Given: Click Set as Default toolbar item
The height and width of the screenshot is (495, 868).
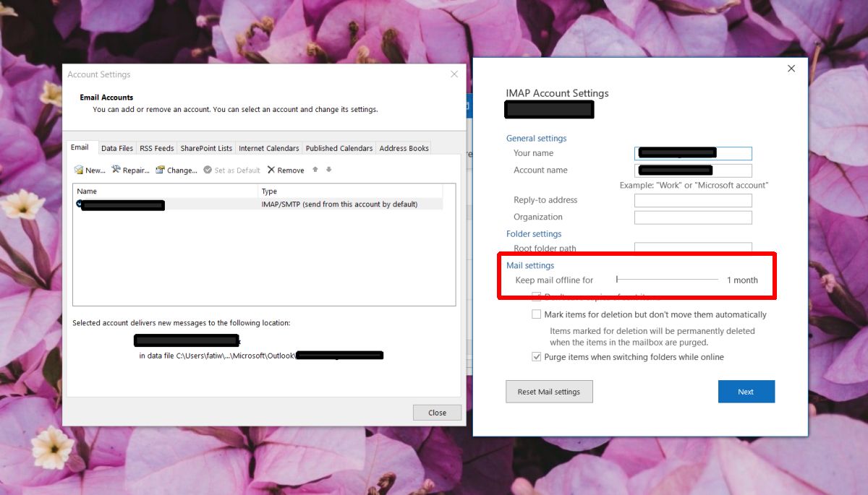Looking at the screenshot, I should 231,170.
